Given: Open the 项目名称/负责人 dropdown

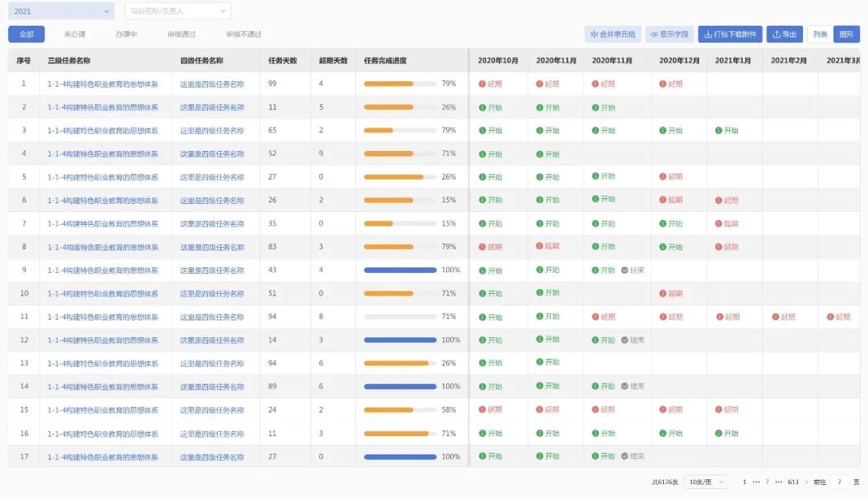Looking at the screenshot, I should (x=178, y=11).
